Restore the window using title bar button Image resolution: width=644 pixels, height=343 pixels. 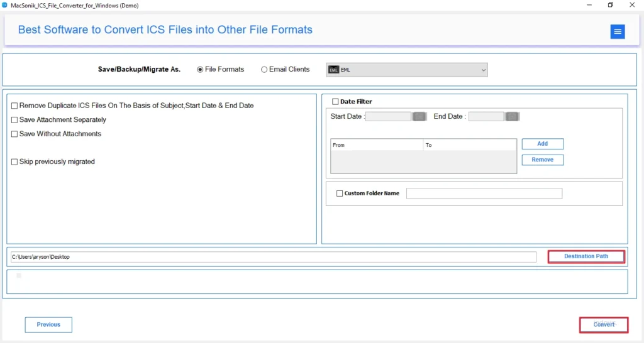[610, 5]
